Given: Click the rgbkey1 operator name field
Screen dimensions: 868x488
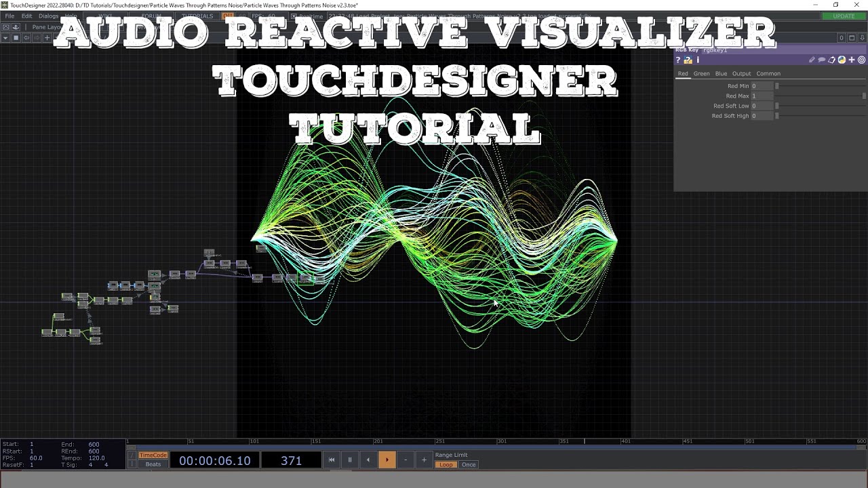Looking at the screenshot, I should point(783,50).
